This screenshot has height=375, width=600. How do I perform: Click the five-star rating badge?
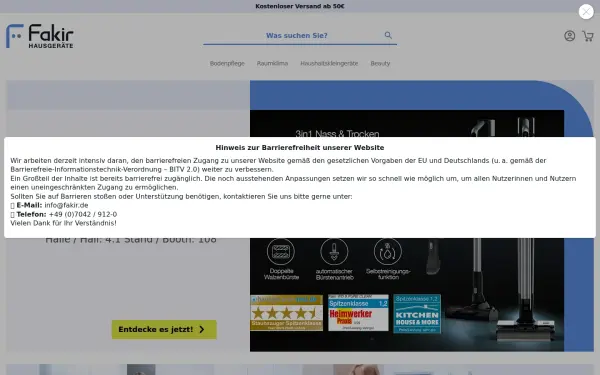tap(287, 313)
